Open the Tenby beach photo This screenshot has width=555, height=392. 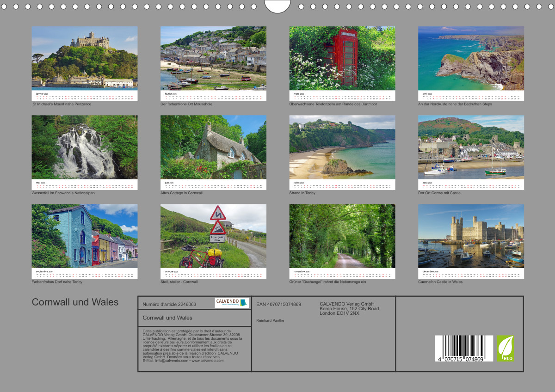tap(342, 147)
